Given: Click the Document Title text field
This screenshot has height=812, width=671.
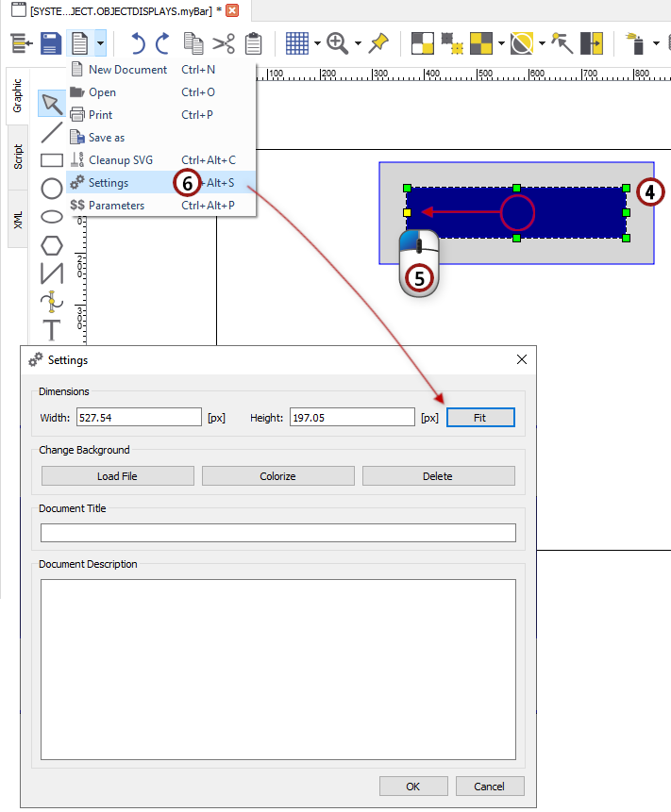Looking at the screenshot, I should (x=277, y=533).
